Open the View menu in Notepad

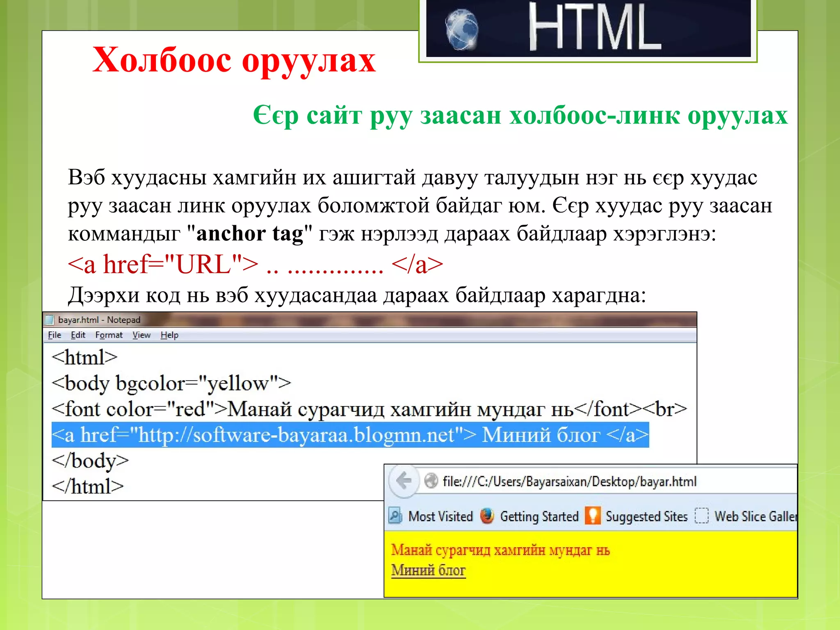141,335
